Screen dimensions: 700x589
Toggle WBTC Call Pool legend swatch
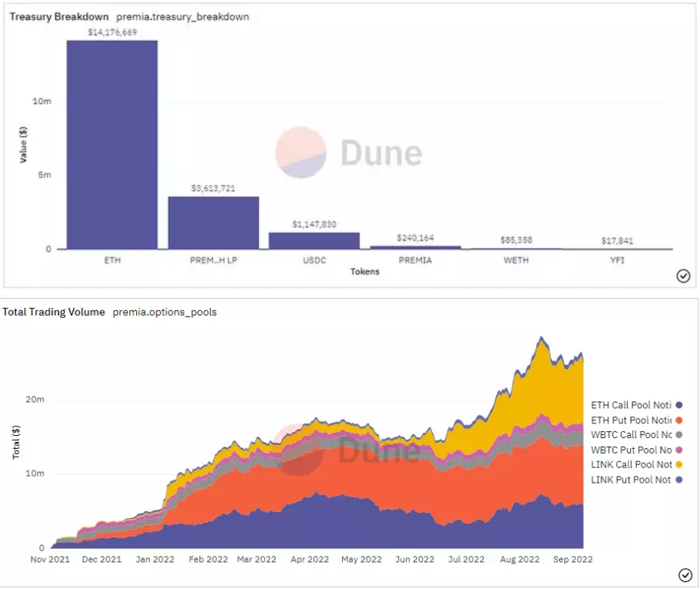click(679, 435)
